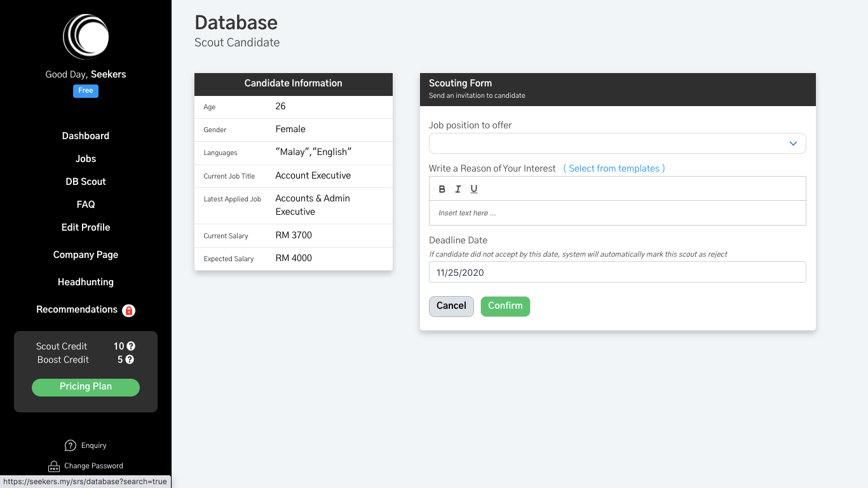Click the Account Executive job title value
Image resolution: width=868 pixels, height=488 pixels.
coord(313,175)
